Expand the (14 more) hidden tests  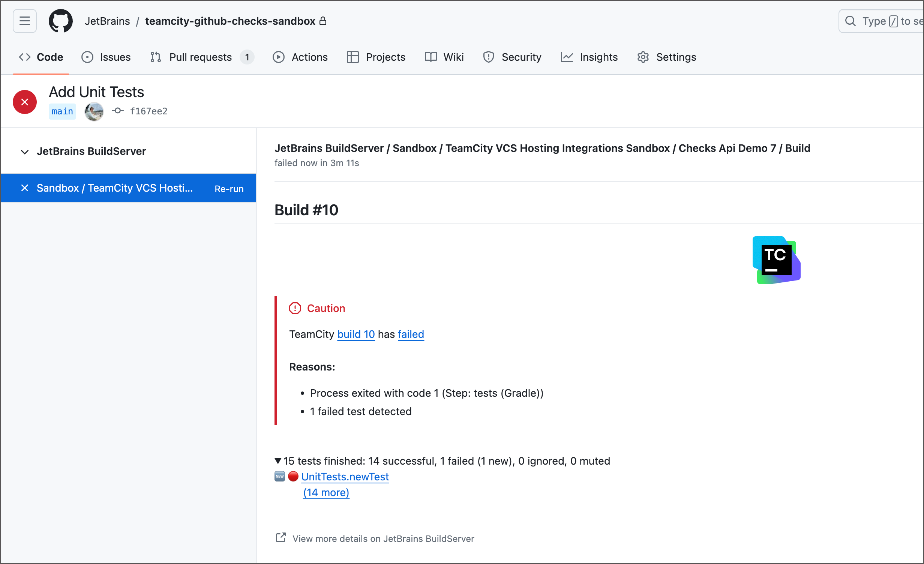tap(325, 492)
